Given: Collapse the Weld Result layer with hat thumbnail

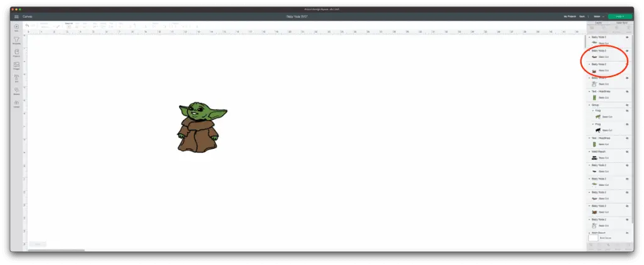Looking at the screenshot, I should [x=589, y=152].
